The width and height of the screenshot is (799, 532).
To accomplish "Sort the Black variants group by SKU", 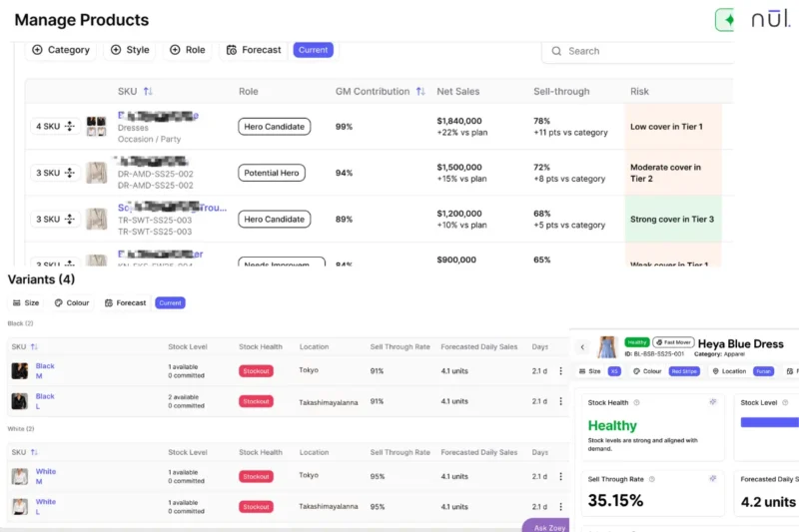I will (x=34, y=346).
